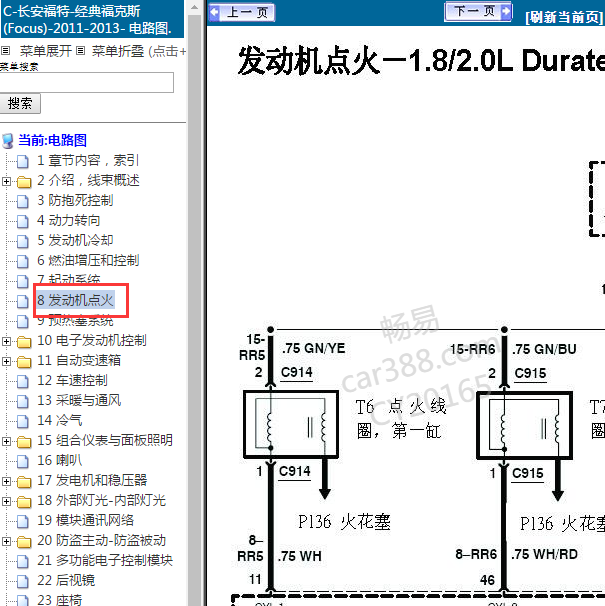Open 4 动力转向 page
Screen dimensions: 605x606
point(68,220)
